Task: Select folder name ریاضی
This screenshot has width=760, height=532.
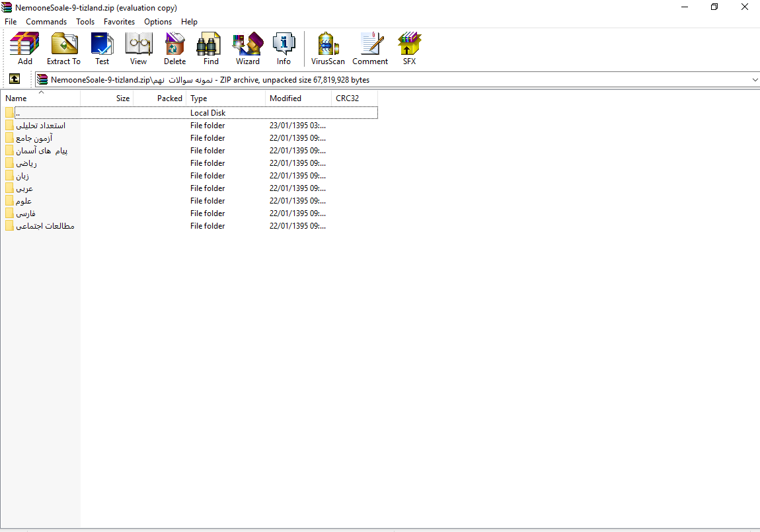Action: pyautogui.click(x=26, y=163)
